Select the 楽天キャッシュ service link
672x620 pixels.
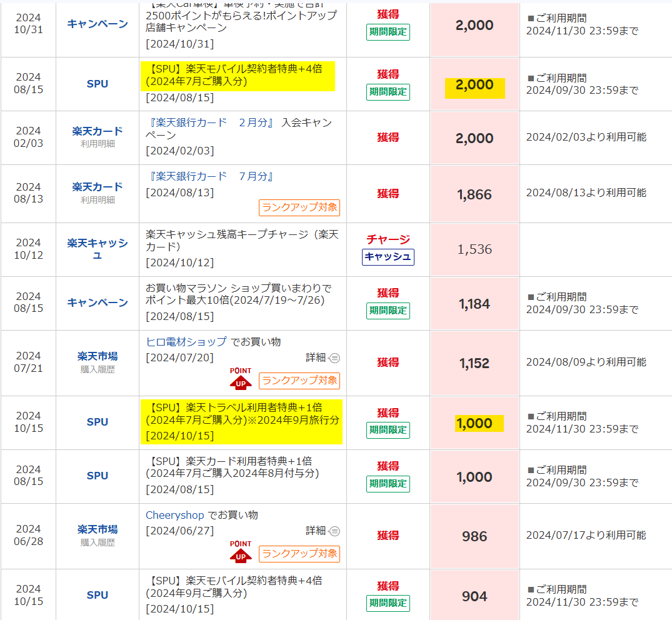point(98,249)
